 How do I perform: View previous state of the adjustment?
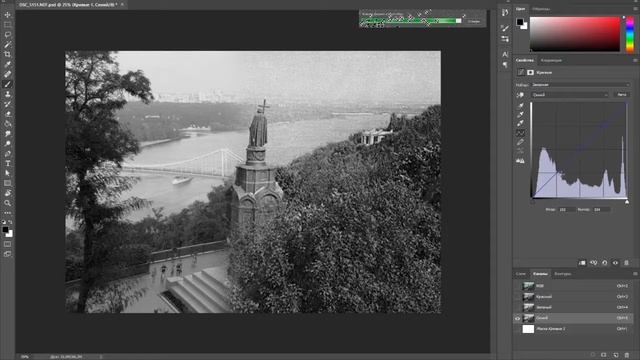(593, 263)
